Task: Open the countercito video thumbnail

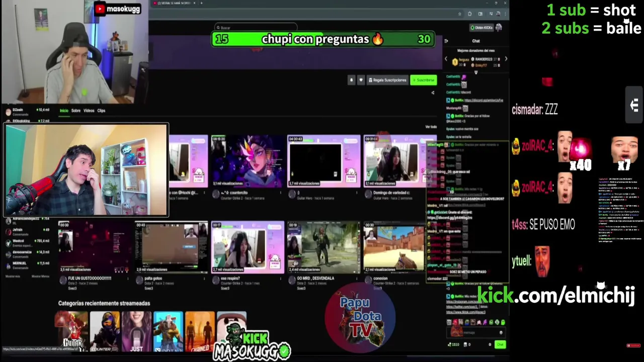Action: [248, 161]
